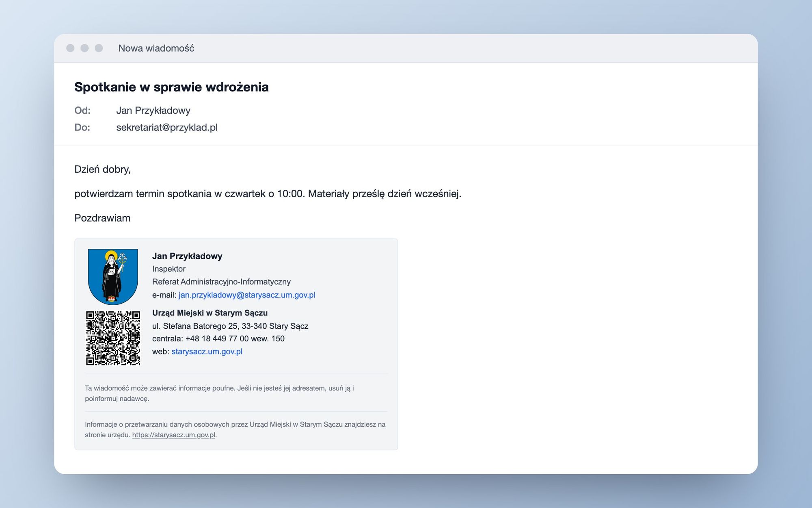Click the QR code in the signature
This screenshot has width=812, height=508.
click(x=113, y=338)
